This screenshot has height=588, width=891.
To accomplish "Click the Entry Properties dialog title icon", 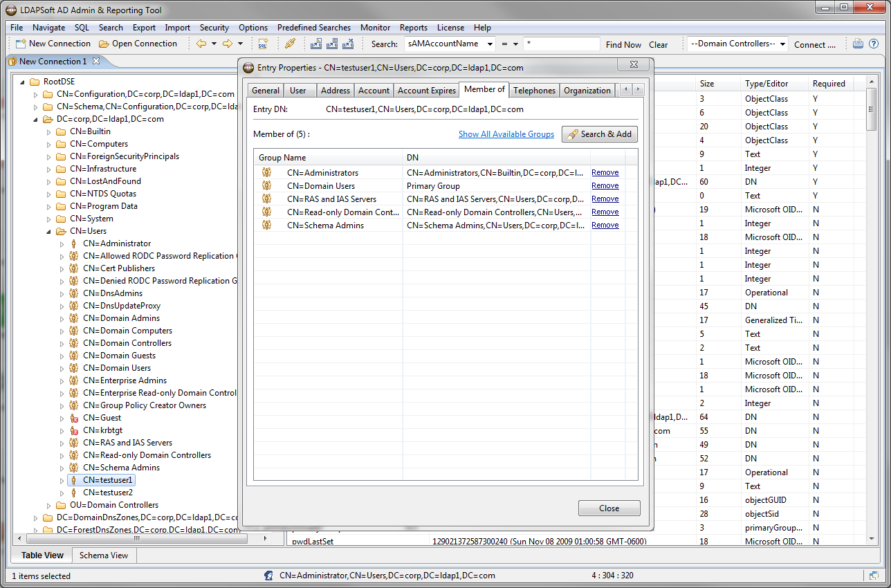I will pos(249,67).
